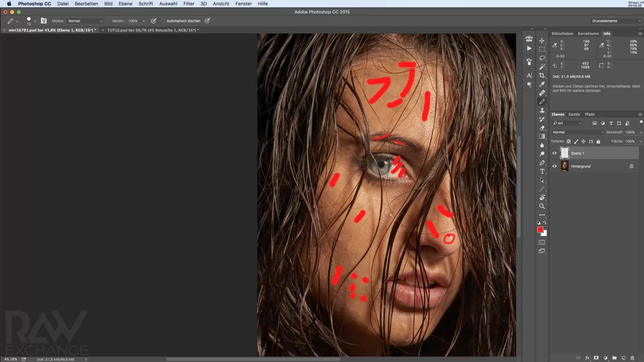The width and height of the screenshot is (644, 362).
Task: Select the Blur droplet tool
Action: click(x=542, y=145)
